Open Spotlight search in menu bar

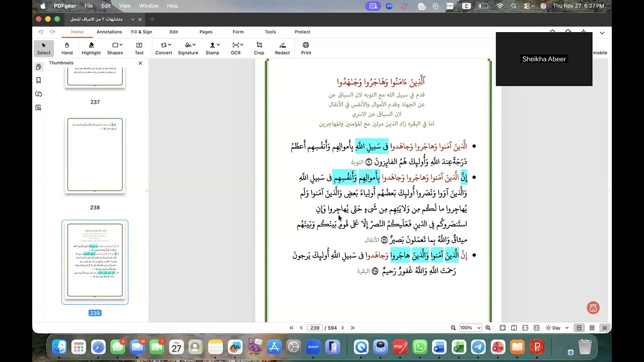[514, 6]
